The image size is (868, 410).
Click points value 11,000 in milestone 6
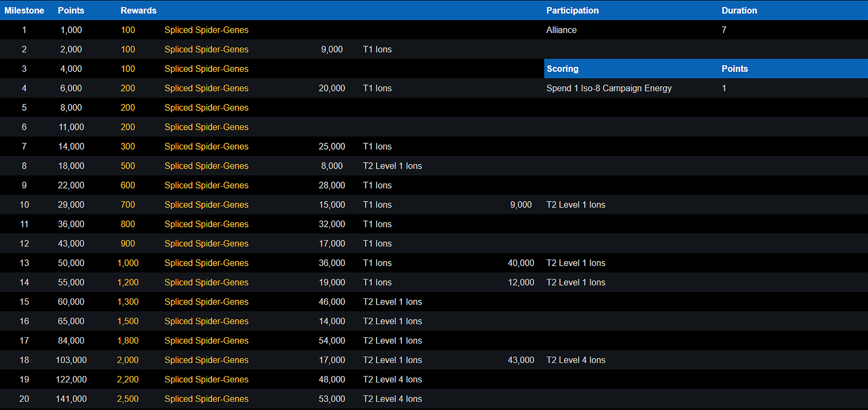[x=71, y=127]
